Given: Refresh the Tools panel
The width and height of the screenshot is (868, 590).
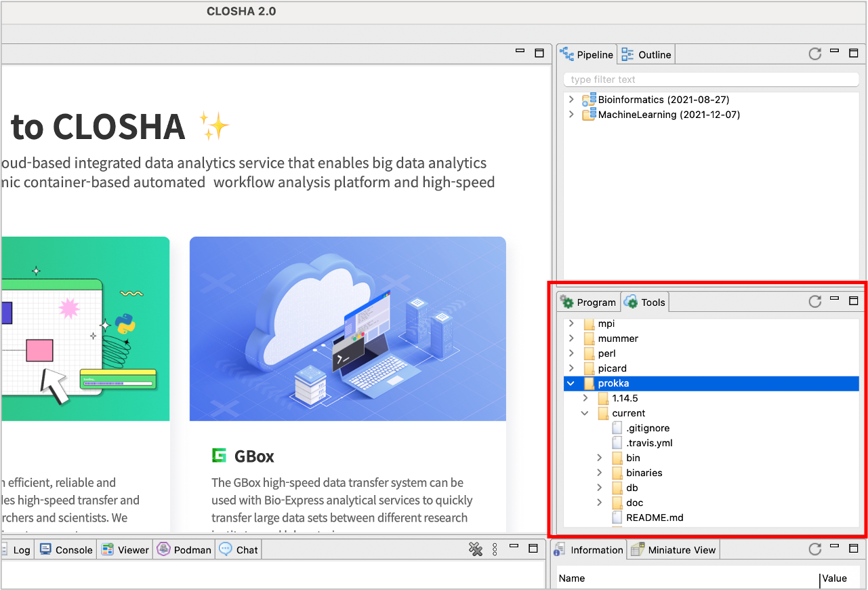Looking at the screenshot, I should [815, 302].
